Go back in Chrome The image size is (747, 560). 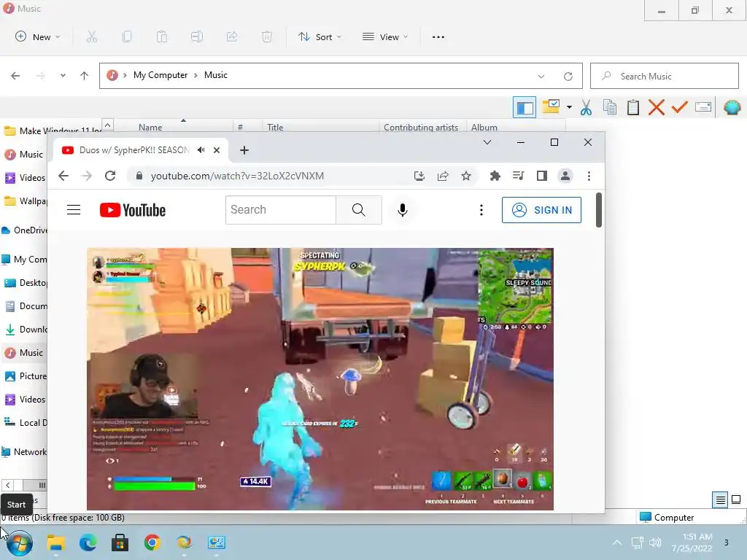pos(63,176)
